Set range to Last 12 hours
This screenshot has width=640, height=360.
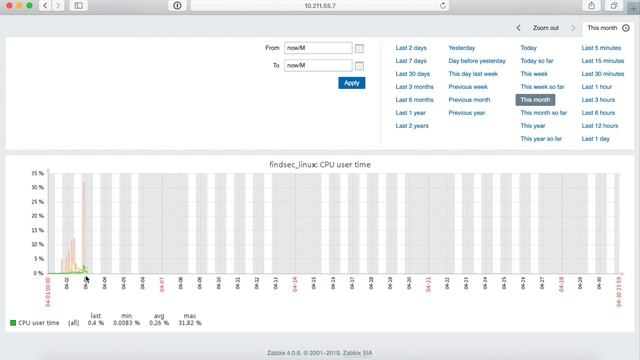click(600, 126)
